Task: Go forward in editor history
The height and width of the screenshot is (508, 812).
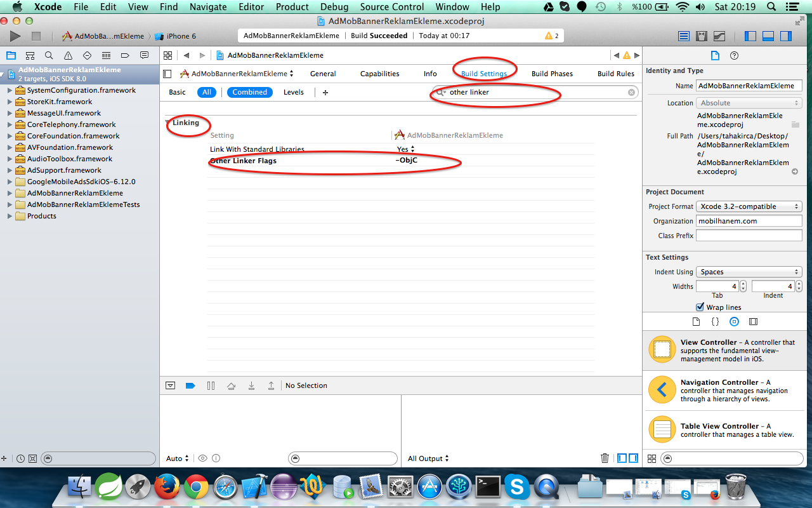Action: coord(202,55)
